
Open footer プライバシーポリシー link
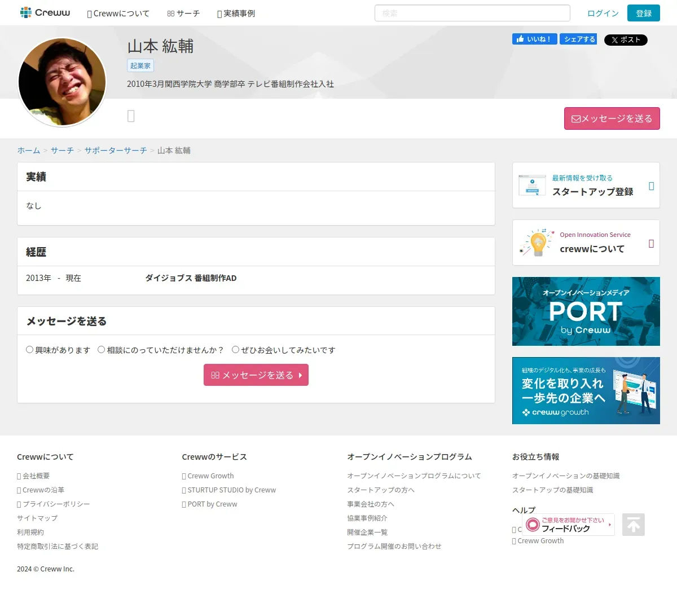click(54, 504)
